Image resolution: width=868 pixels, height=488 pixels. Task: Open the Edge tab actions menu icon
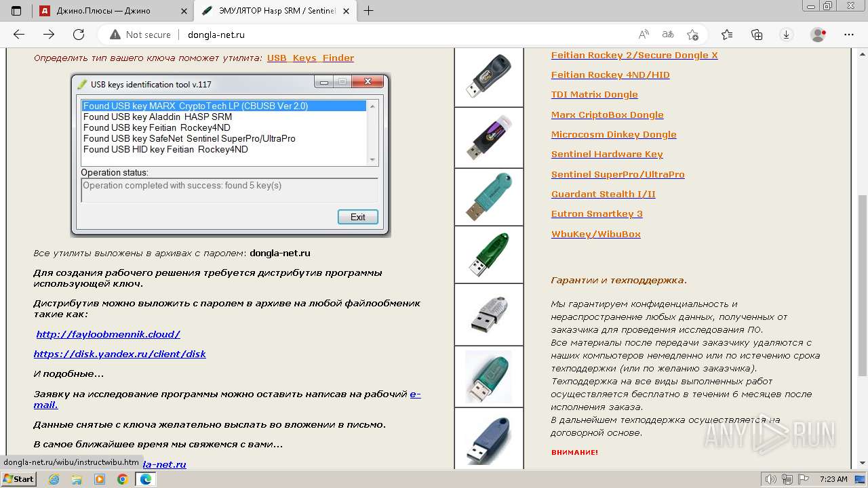pyautogui.click(x=16, y=10)
